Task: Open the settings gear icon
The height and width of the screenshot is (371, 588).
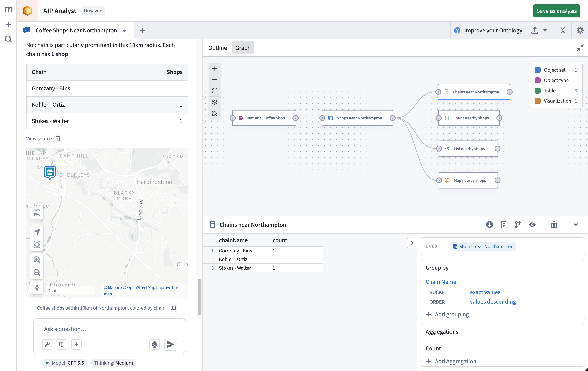Action: 580,30
